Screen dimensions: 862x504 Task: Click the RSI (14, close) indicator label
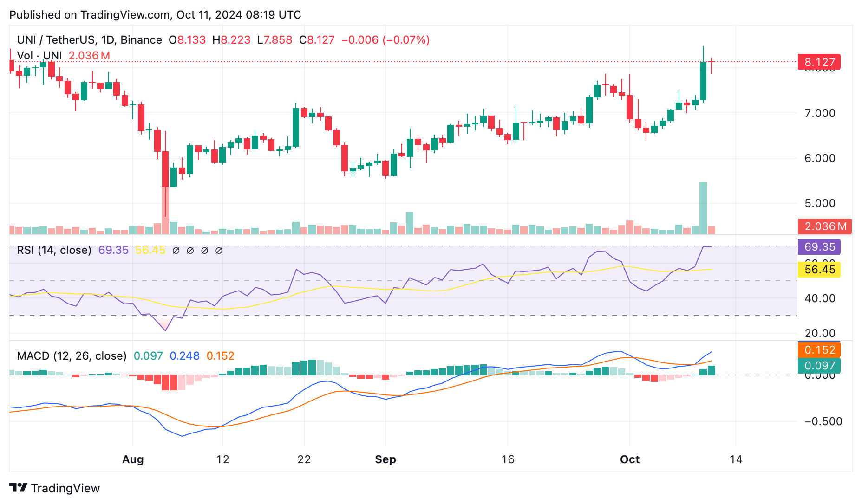coord(54,250)
